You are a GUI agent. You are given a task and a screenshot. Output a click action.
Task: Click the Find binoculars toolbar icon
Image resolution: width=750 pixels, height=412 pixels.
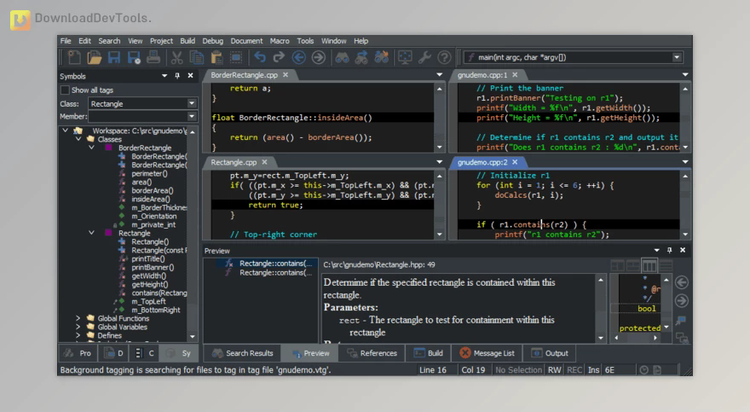[342, 58]
